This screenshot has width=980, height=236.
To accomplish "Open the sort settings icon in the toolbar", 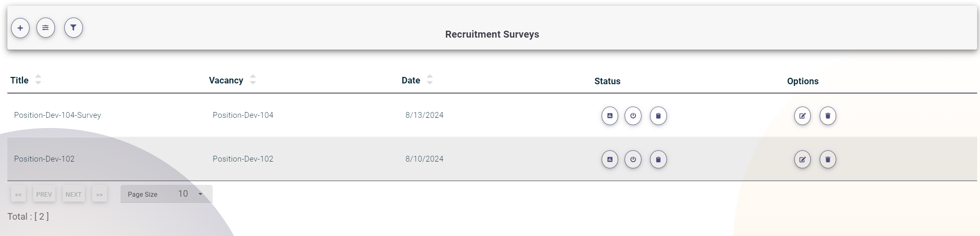I will point(46,27).
